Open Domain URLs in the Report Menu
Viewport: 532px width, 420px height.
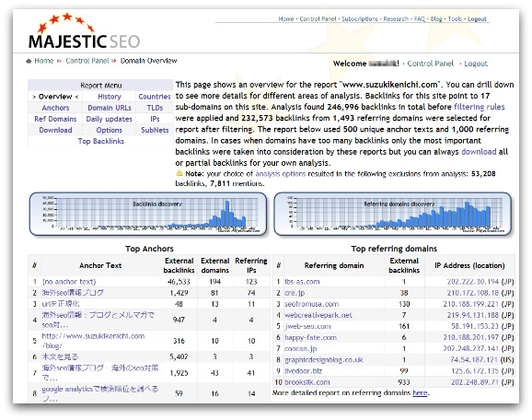coord(110,108)
